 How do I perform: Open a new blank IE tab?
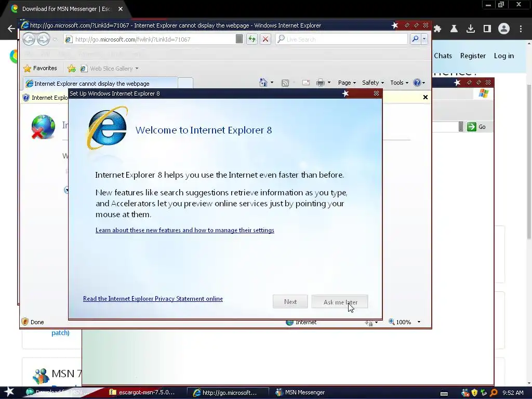coord(185,84)
